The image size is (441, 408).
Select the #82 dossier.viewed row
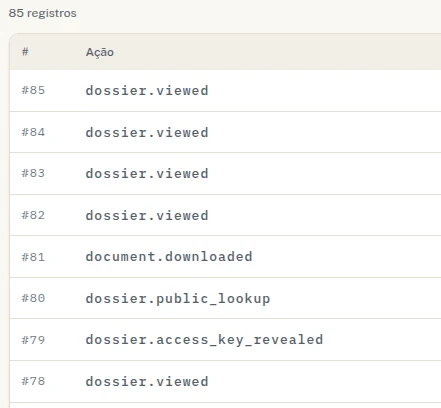pyautogui.click(x=225, y=215)
